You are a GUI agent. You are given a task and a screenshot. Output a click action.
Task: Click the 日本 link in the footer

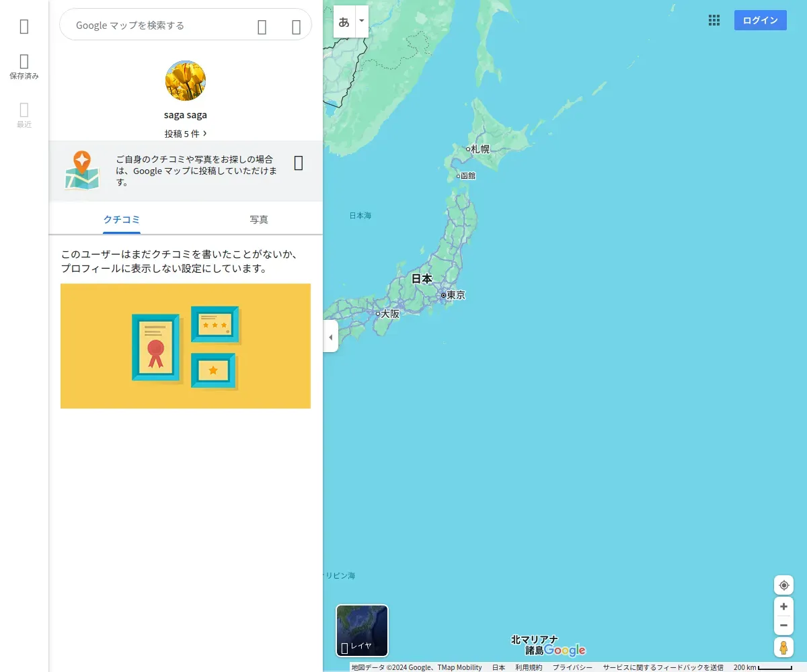498,667
